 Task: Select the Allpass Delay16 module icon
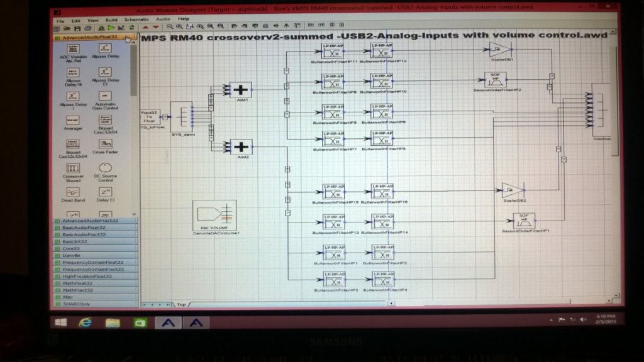coord(73,73)
